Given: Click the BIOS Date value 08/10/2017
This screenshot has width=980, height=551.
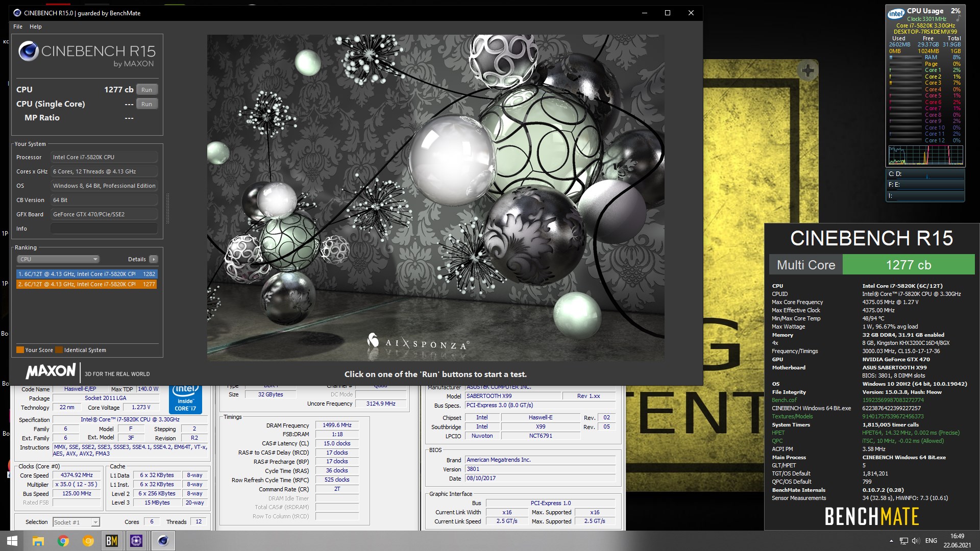Looking at the screenshot, I should pyautogui.click(x=540, y=479).
